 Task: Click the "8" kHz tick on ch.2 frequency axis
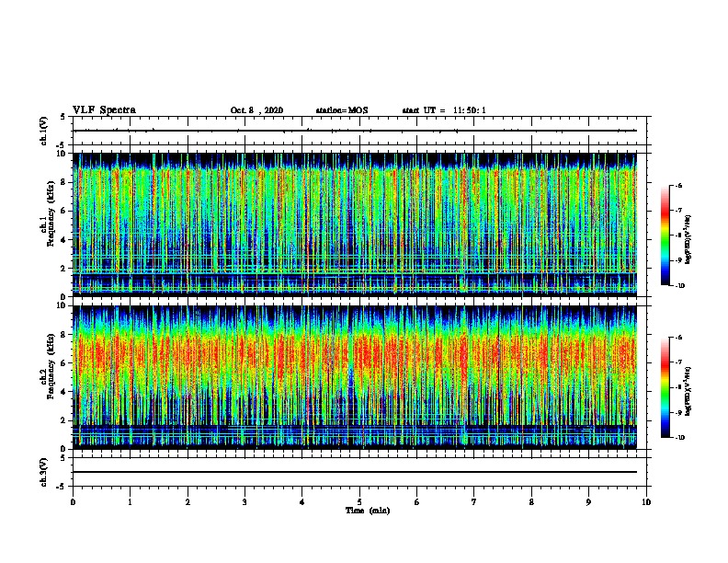click(63, 335)
